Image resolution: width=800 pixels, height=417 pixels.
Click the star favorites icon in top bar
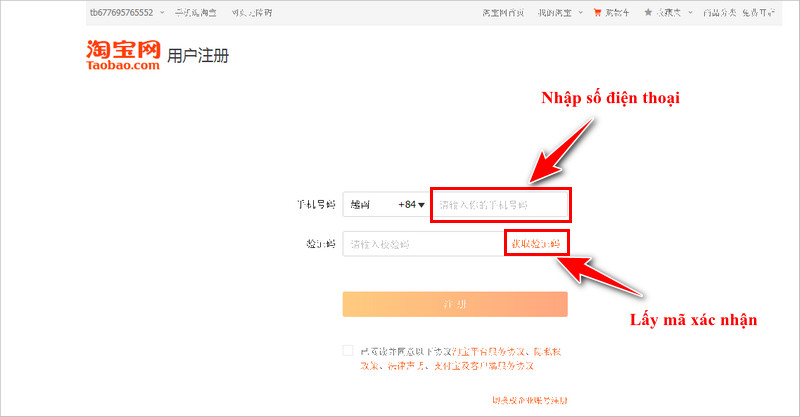click(648, 13)
